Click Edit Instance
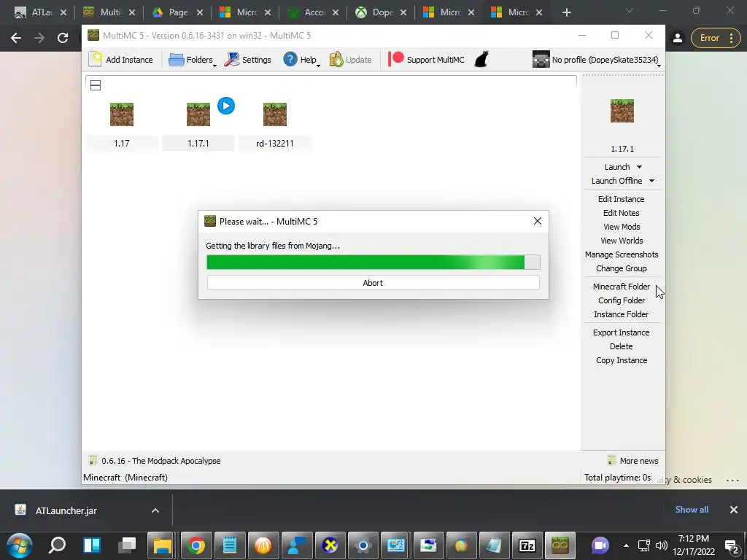This screenshot has width=747, height=560. [622, 199]
